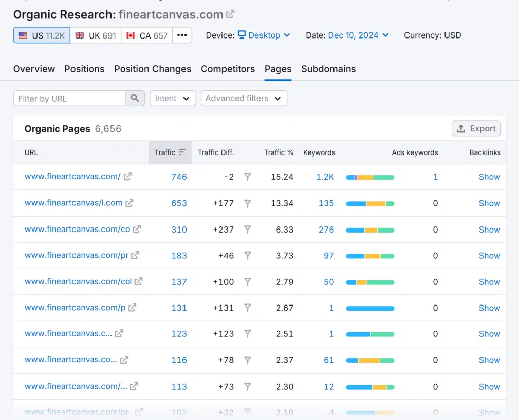Screen dimensions: 519x420
Task: Expand the Advanced filters dropdown
Action: click(x=244, y=98)
